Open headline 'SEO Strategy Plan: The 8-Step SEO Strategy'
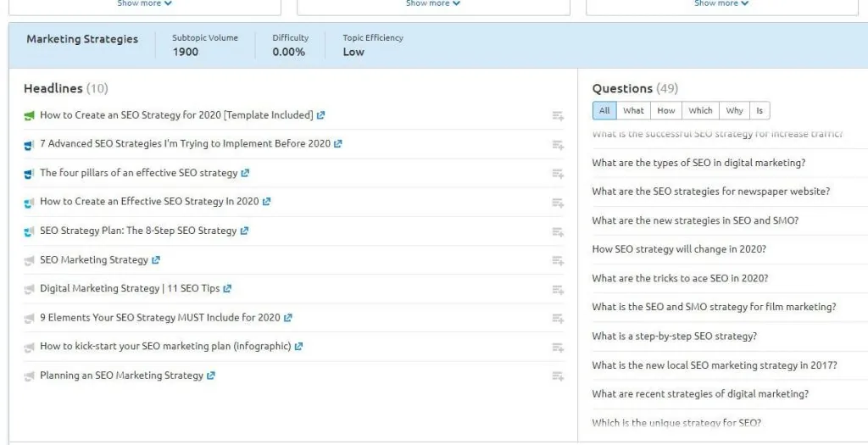 138,231
